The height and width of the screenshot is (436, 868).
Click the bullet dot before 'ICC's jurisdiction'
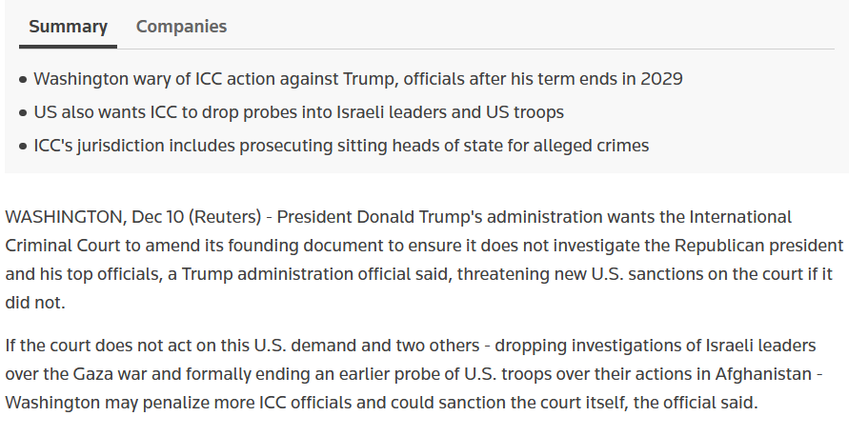23,147
